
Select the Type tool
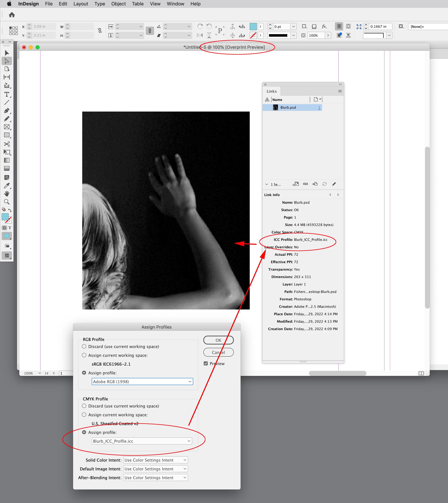coord(7,94)
